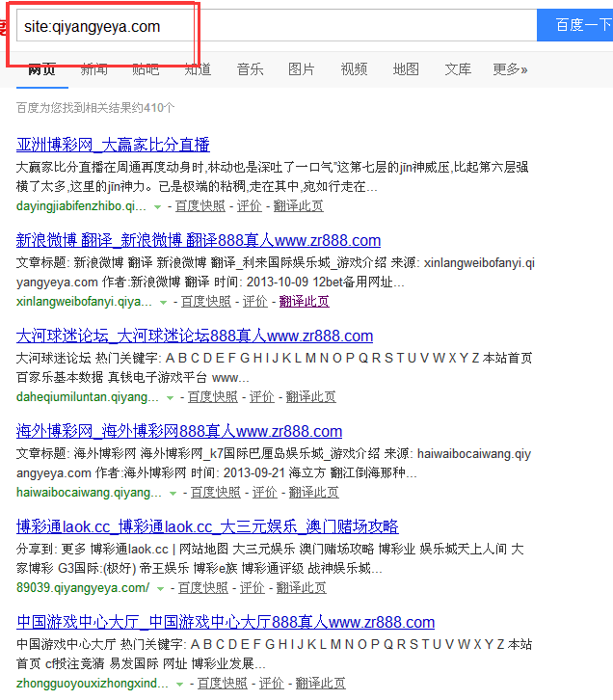Open result 中国游戏中心大厅 title link

pyautogui.click(x=226, y=622)
